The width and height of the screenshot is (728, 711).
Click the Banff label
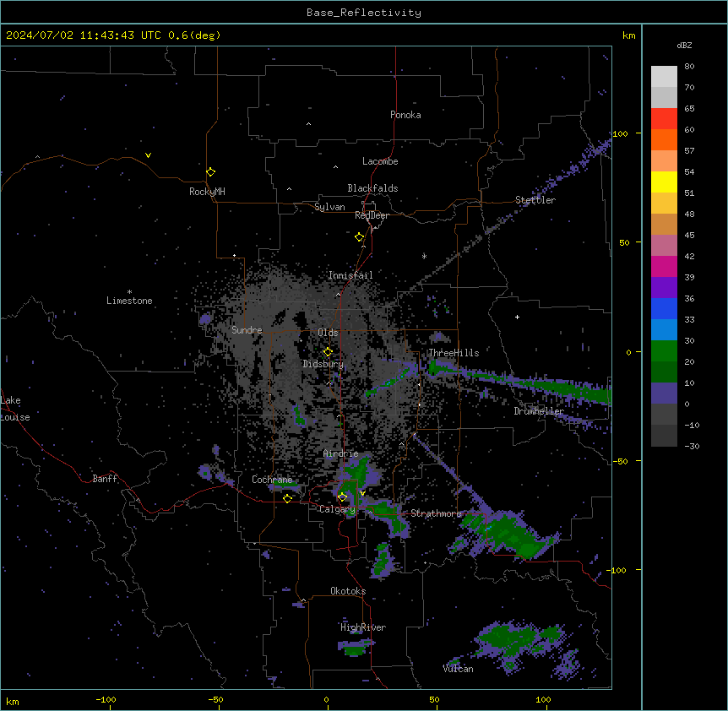(x=105, y=479)
